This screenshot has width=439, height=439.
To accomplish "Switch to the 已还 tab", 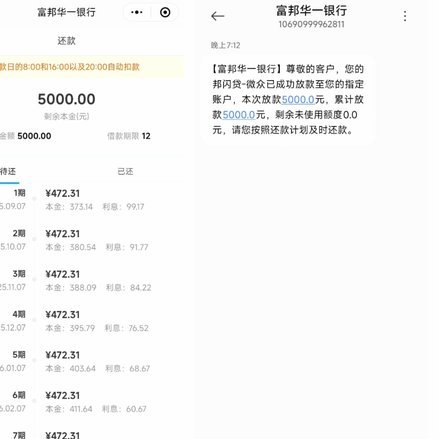I will 125,172.
